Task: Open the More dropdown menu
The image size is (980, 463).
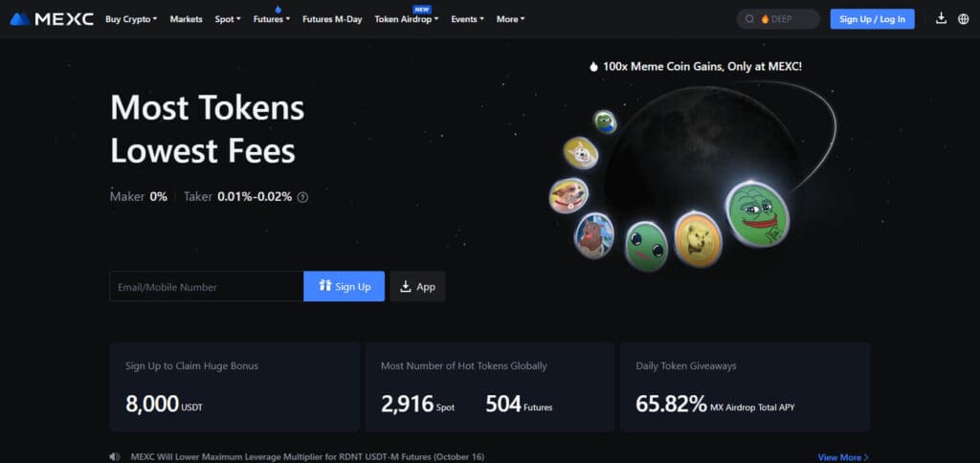Action: point(511,19)
